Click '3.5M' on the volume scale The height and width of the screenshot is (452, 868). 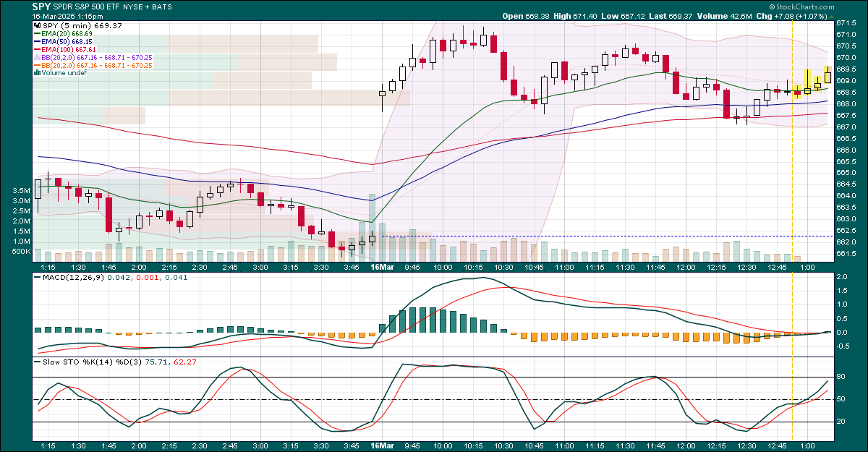pos(21,190)
